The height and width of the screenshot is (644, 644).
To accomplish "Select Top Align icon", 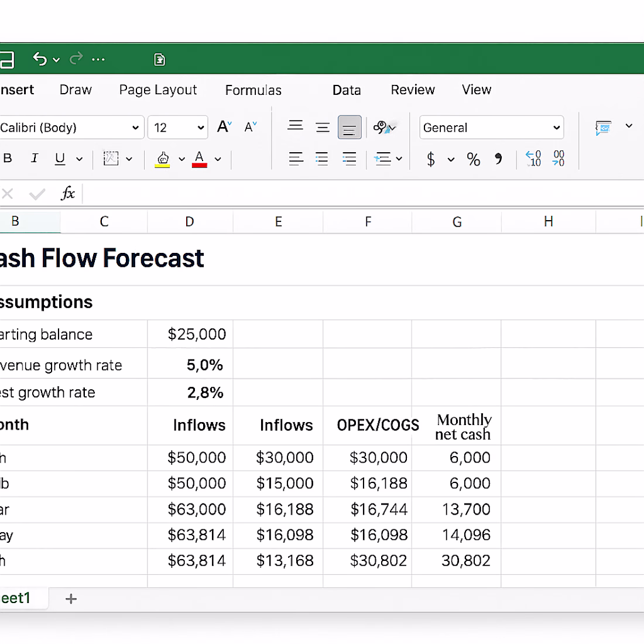I will pyautogui.click(x=295, y=125).
